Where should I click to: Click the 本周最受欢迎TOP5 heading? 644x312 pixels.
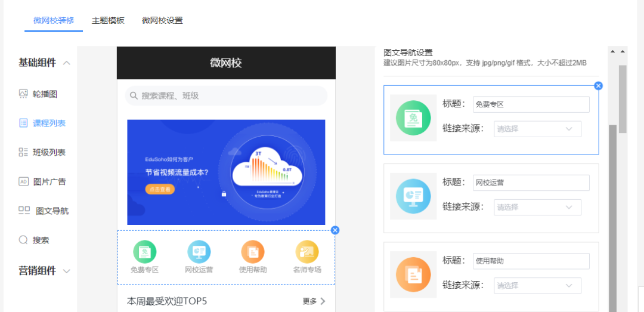[x=167, y=301]
